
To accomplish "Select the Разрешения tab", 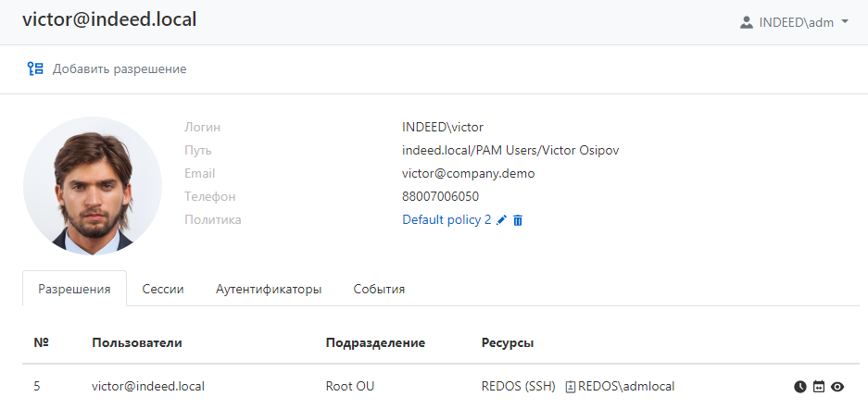I will 74,289.
